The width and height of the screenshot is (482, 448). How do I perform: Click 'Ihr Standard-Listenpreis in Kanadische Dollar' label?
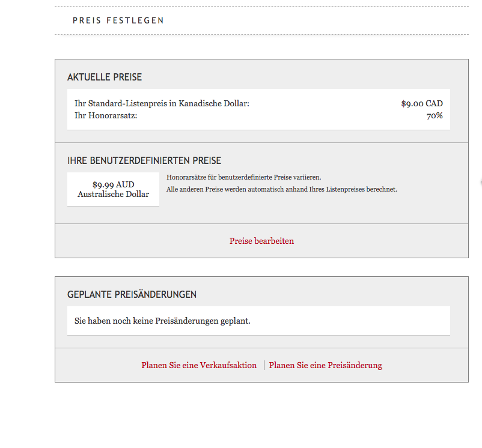[x=162, y=103]
